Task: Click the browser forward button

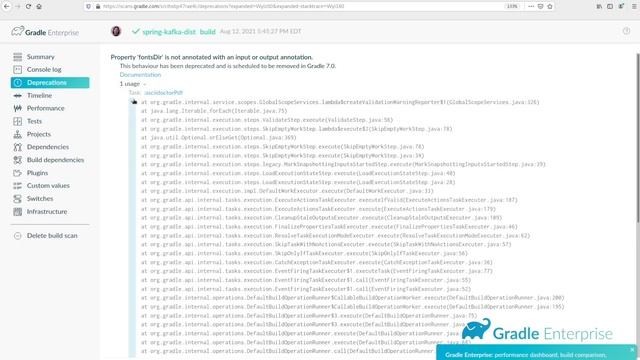Action: 18,7
